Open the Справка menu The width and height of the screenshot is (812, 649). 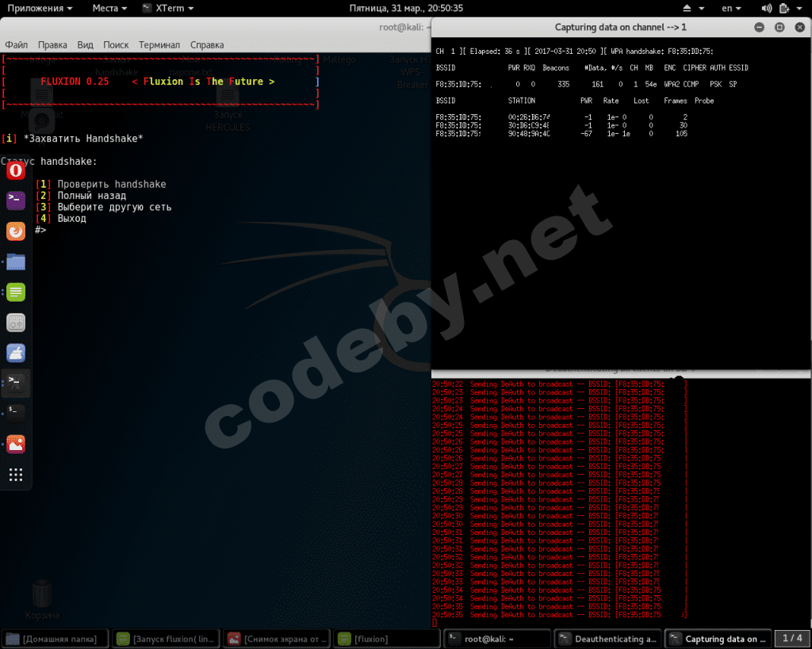(x=207, y=45)
